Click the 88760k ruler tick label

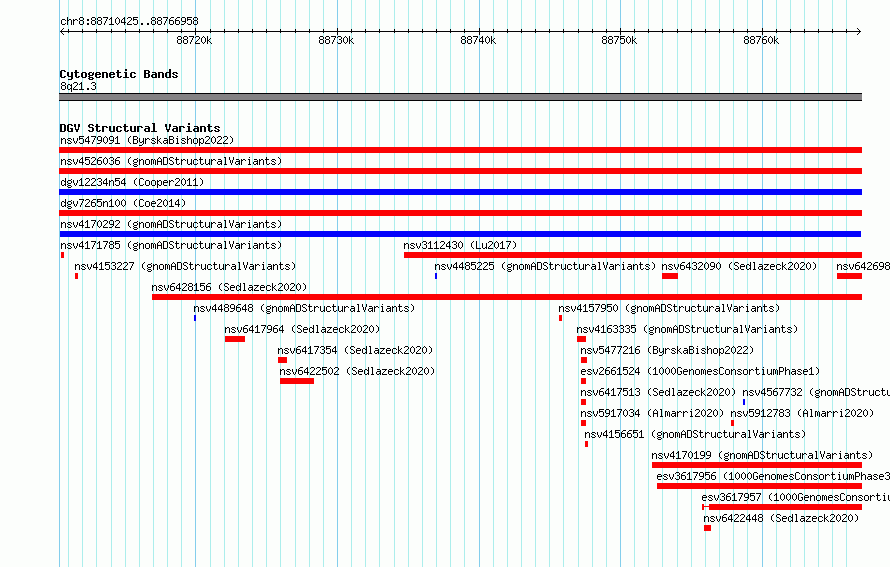761,40
